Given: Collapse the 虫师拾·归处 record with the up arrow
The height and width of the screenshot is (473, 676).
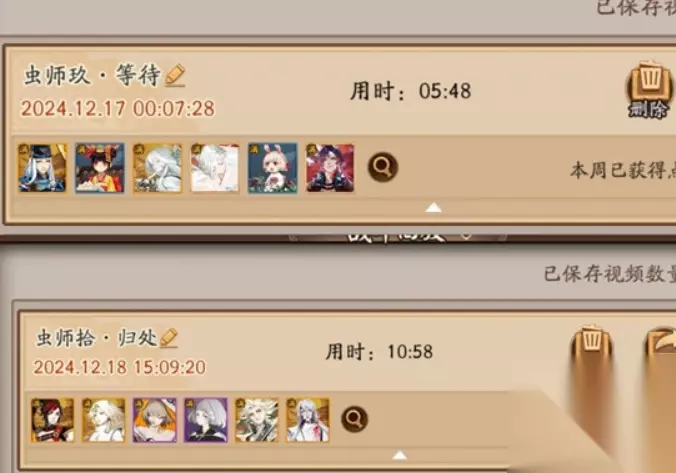Looking at the screenshot, I should [400, 455].
